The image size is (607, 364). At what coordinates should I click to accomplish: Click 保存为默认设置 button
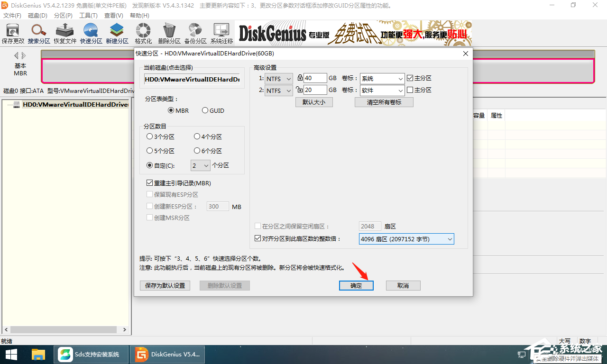(165, 286)
